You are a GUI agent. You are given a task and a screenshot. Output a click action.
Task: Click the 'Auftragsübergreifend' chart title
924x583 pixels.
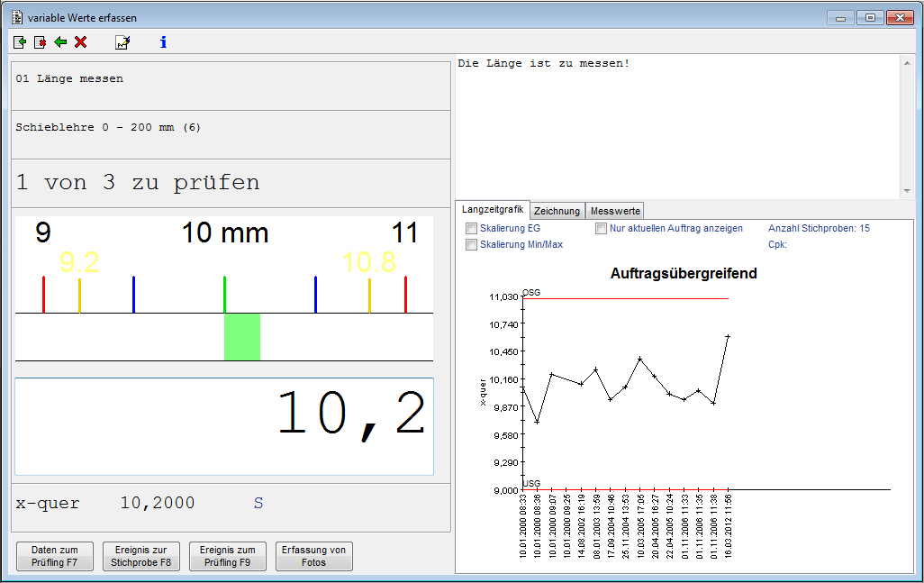[684, 274]
